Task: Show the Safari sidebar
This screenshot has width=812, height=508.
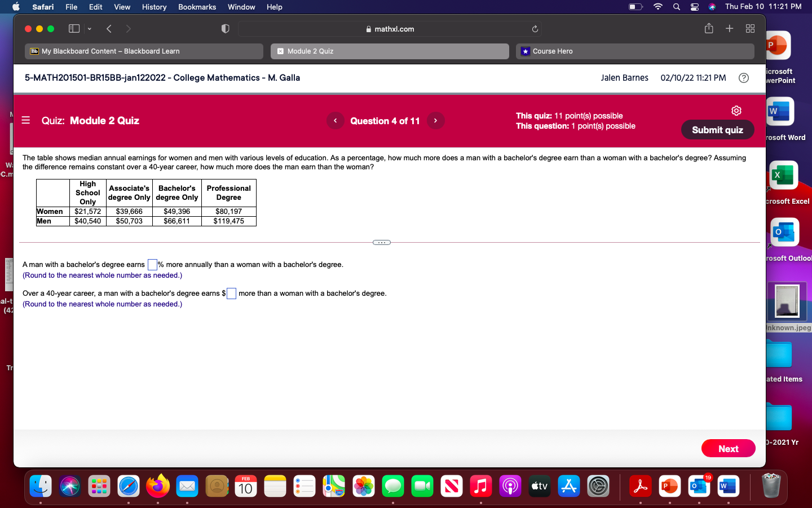Action: point(73,28)
